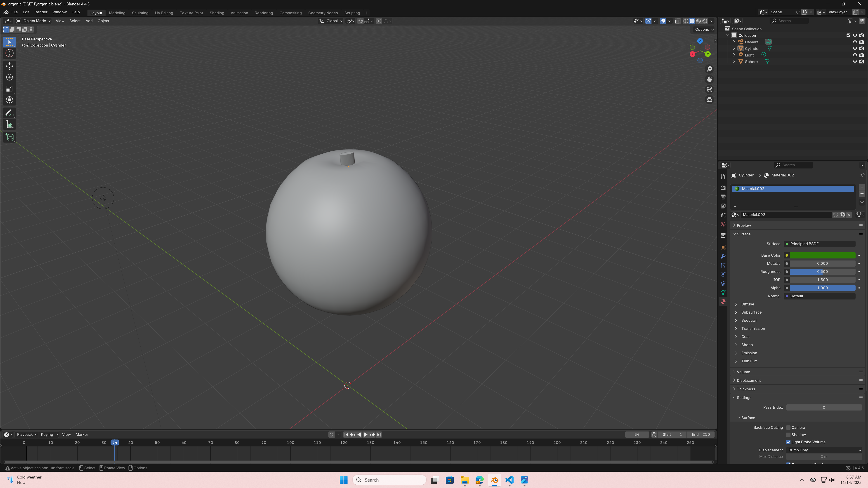Image resolution: width=868 pixels, height=488 pixels.
Task: Disable Light Probe Volume checkbox
Action: coord(788,442)
